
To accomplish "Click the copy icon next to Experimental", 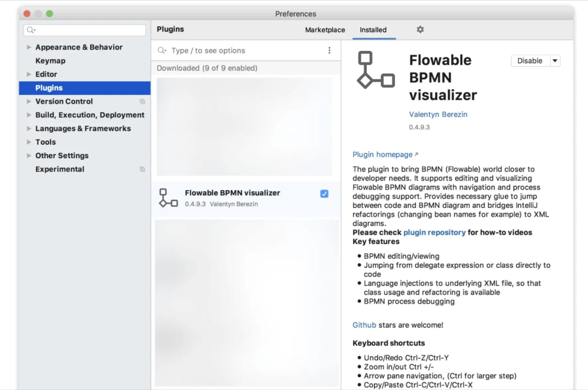I will 142,169.
